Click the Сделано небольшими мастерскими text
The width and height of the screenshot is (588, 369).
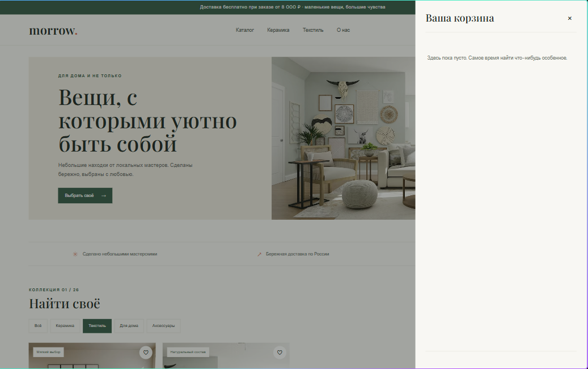point(120,254)
